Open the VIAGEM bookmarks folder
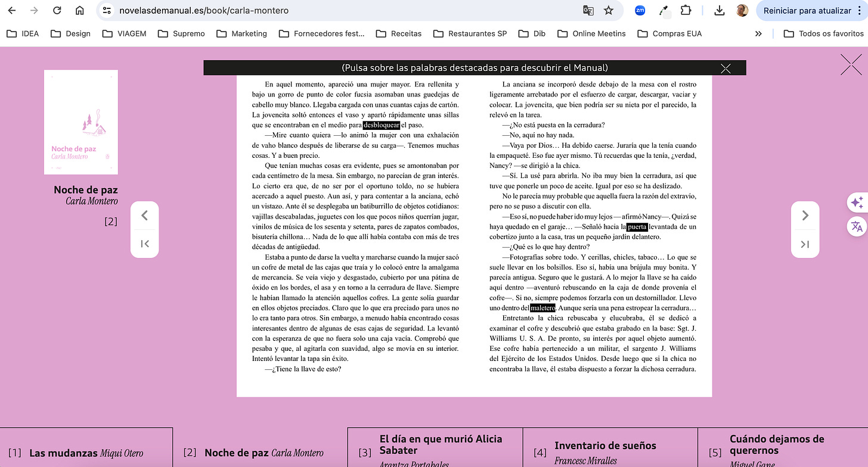Screen dimensions: 868x467 124,33
